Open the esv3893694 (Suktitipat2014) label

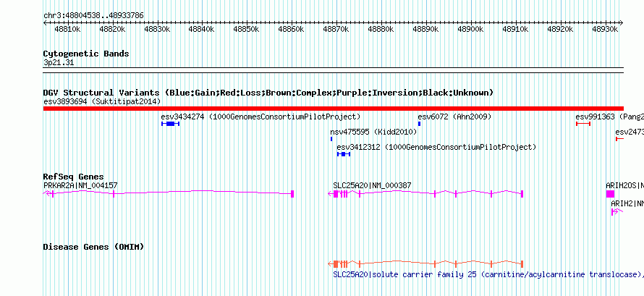point(102,101)
